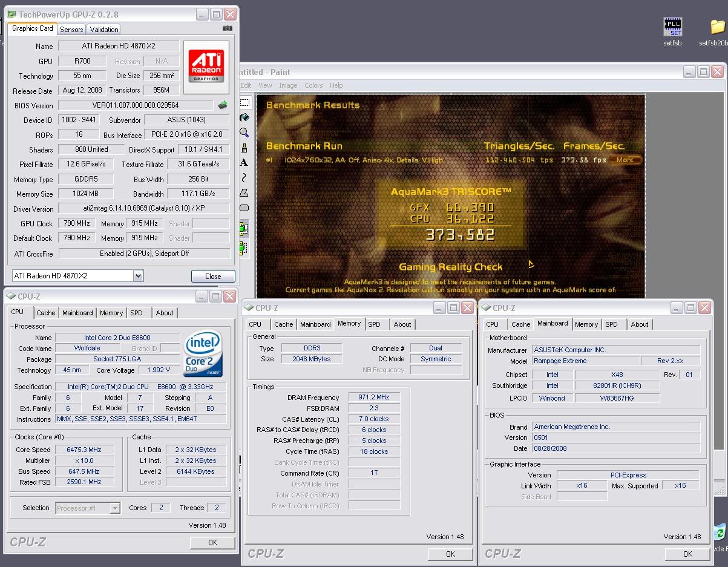Screen dimensions: 728x567
Task: Click the BIOS Date value 08/28/2008
Action: [616, 448]
